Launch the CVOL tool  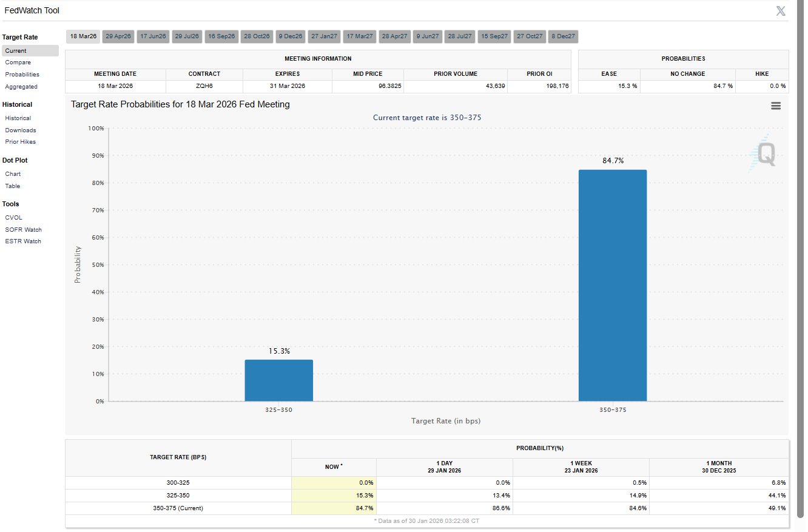(14, 218)
